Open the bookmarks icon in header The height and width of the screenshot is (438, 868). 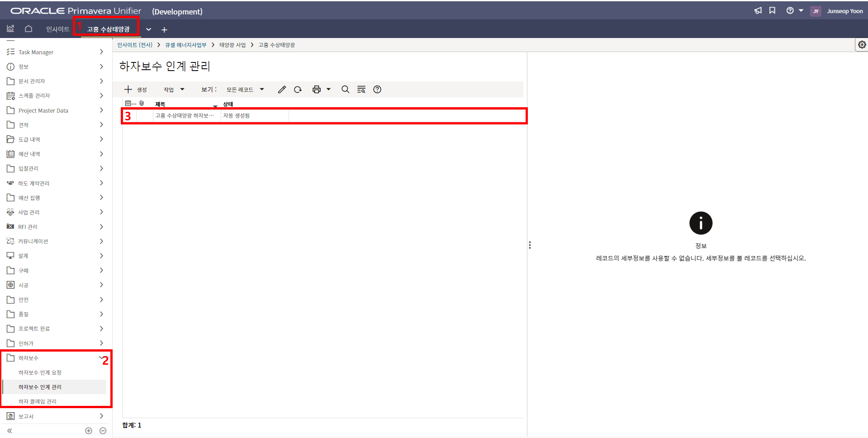772,11
